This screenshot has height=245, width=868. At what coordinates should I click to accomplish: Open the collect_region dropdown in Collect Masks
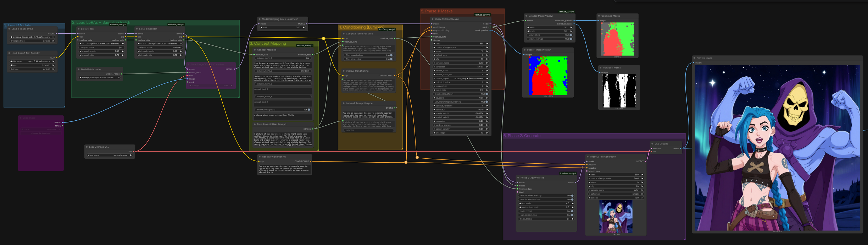click(x=461, y=78)
